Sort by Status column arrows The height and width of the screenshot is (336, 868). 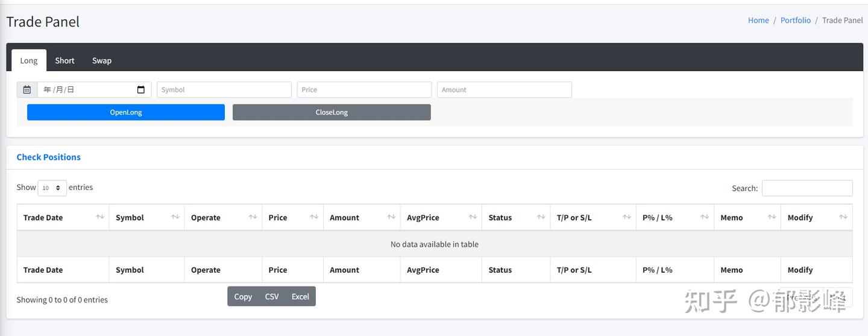tap(541, 217)
